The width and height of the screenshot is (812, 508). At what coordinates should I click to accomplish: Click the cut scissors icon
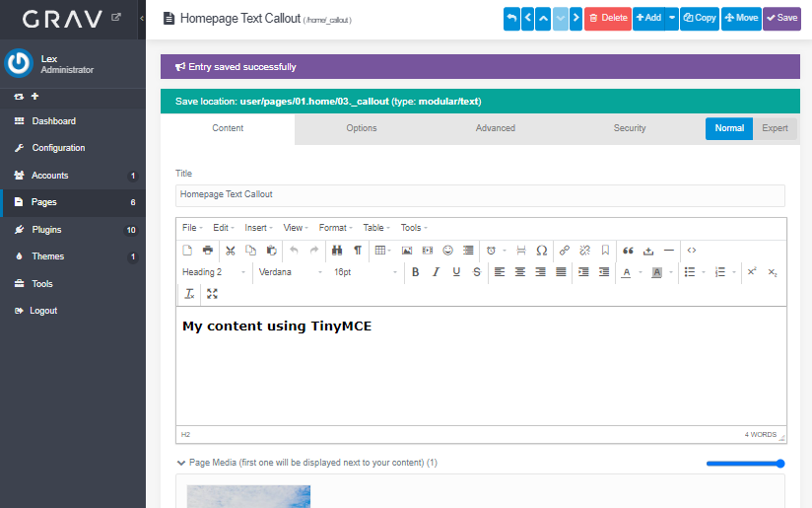point(231,251)
